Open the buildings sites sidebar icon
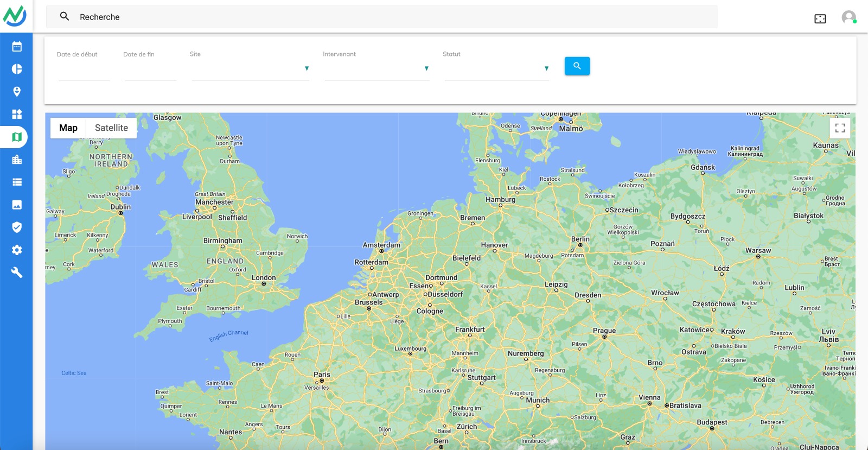Image resolution: width=868 pixels, height=450 pixels. pos(17,160)
